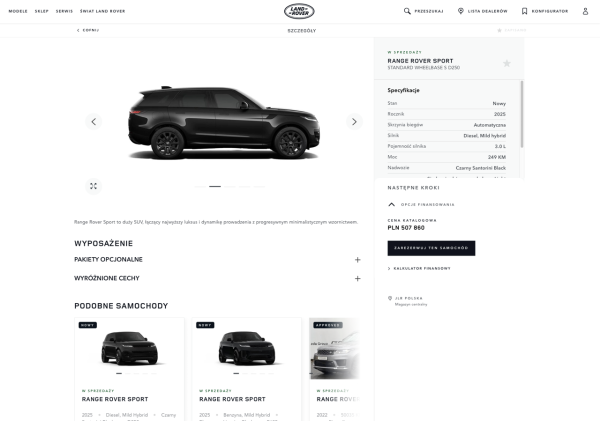600x421 pixels.
Task: Open Modele menu
Action: [18, 11]
